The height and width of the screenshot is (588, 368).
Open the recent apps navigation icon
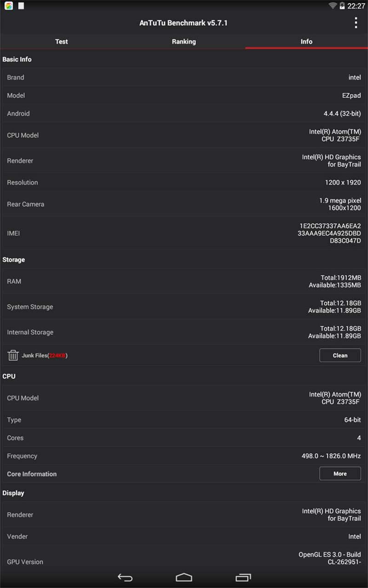click(x=243, y=577)
